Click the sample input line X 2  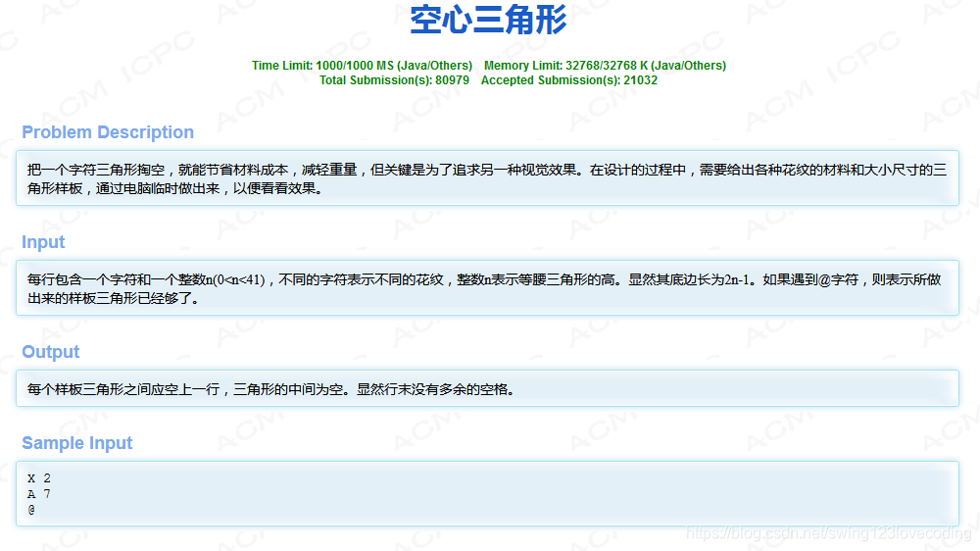click(39, 478)
